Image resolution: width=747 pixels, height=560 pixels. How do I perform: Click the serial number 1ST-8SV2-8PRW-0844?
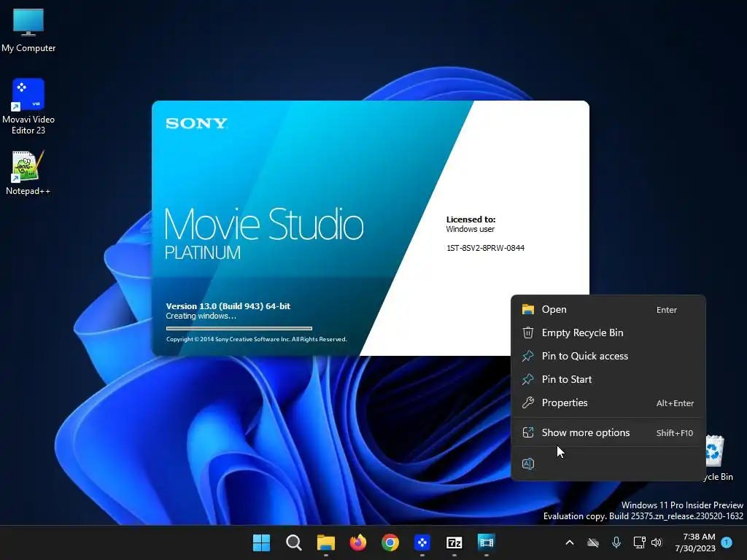pyautogui.click(x=485, y=248)
